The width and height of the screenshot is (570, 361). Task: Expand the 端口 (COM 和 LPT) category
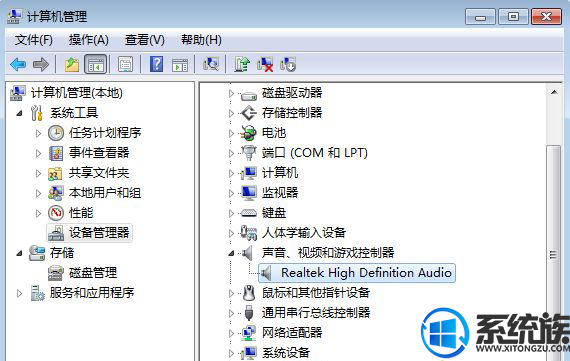coord(231,153)
